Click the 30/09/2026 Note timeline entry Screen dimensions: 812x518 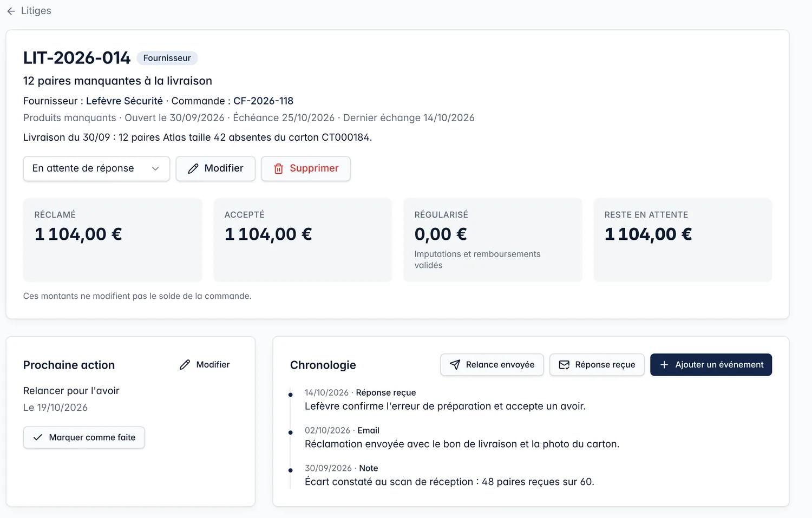pos(449,475)
